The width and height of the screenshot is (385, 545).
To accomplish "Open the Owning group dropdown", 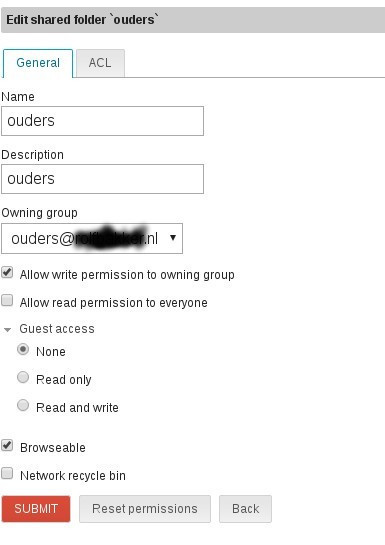I will click(92, 238).
